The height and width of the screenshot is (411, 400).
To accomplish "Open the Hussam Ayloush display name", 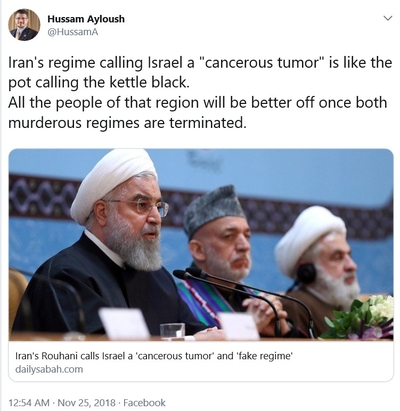I will [86, 19].
